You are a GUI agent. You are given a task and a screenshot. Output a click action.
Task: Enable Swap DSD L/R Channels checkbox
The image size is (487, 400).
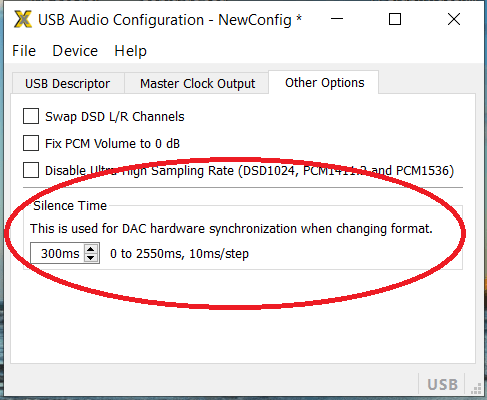coord(31,116)
